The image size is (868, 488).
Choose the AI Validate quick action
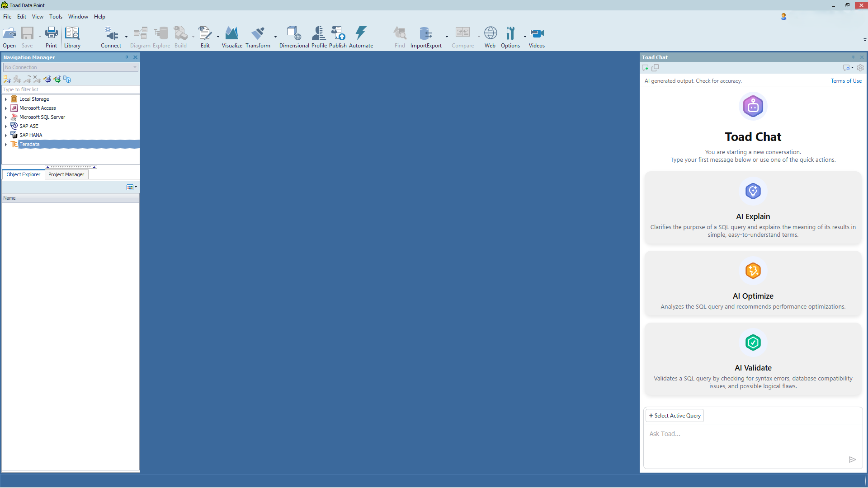coord(753,360)
